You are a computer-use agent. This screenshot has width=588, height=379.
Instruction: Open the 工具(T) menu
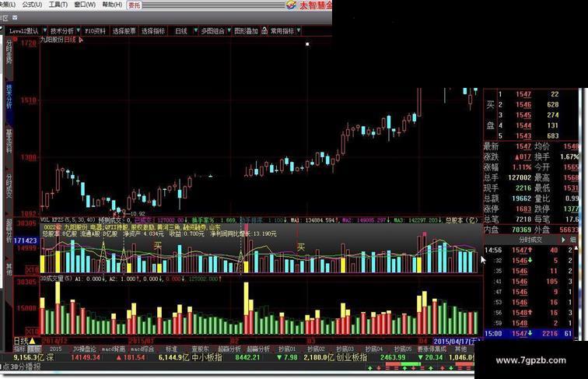(x=58, y=5)
